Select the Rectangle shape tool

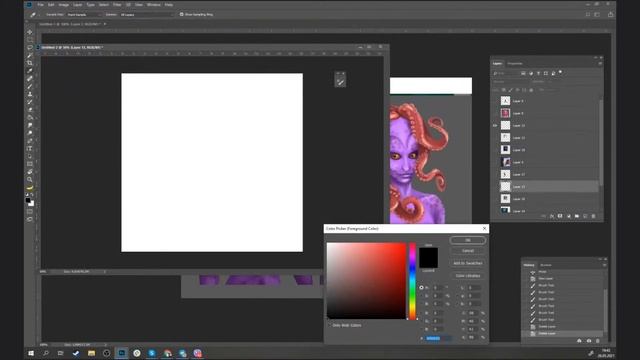tap(30, 164)
